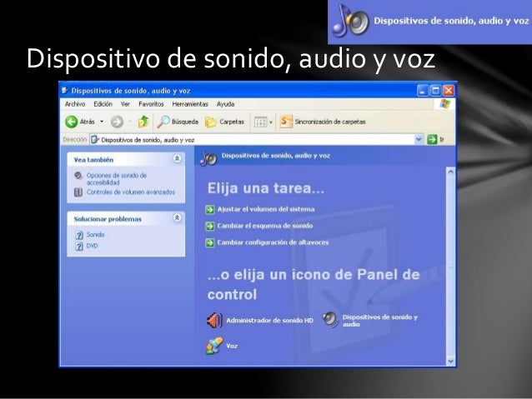
Task: Choose Cambiar configuración de altavoces link
Action: coord(273,242)
